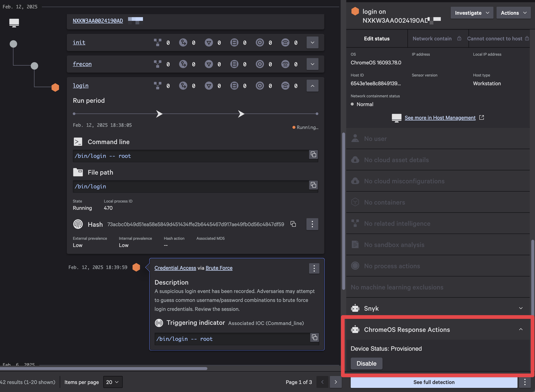Image resolution: width=535 pixels, height=392 pixels.
Task: Collapse ChromeOS Response Actions section
Action: click(x=521, y=329)
